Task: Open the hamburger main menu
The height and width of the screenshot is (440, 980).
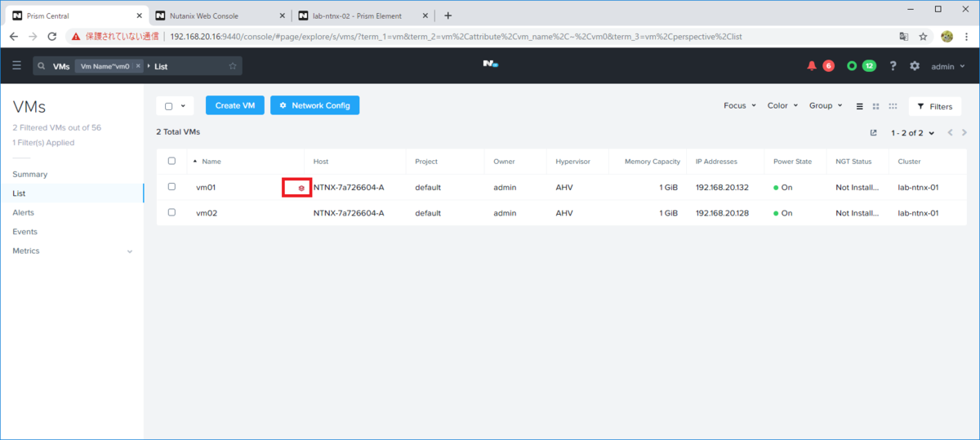Action: coord(17,66)
